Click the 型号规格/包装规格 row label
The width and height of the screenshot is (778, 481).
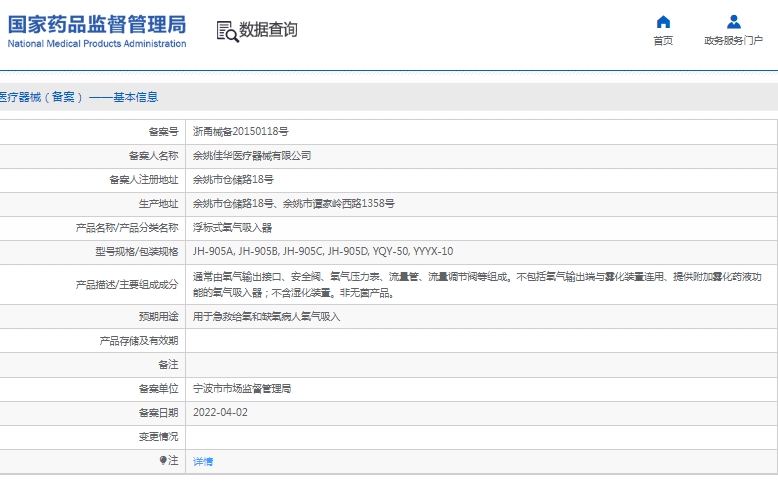tap(136, 252)
